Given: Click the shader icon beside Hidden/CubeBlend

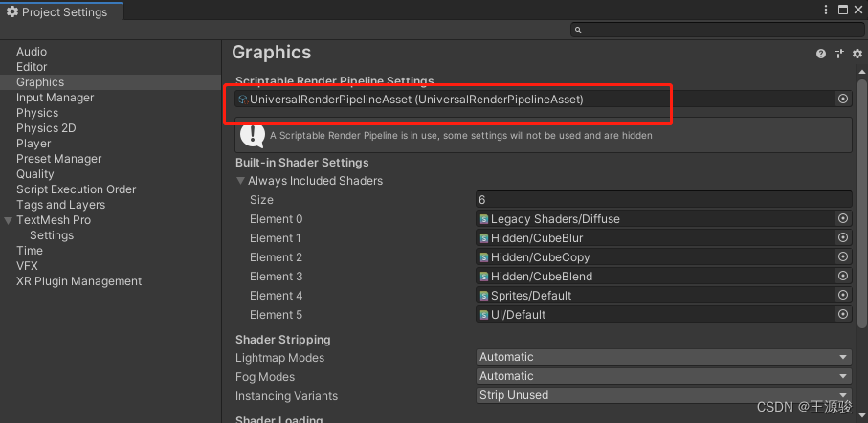Looking at the screenshot, I should click(x=484, y=277).
